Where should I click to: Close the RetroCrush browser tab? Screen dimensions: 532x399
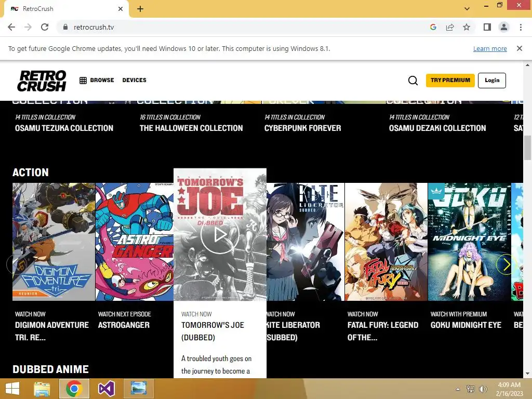(x=121, y=9)
